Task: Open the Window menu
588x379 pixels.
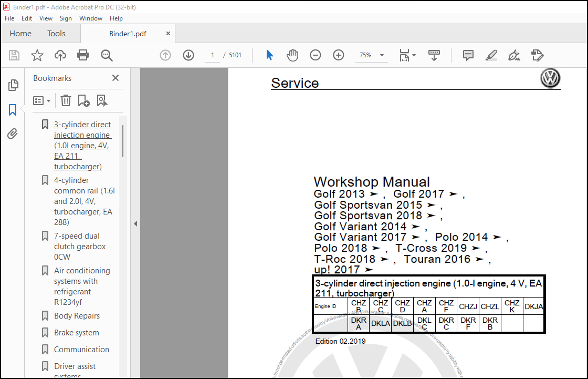Action: click(x=91, y=18)
